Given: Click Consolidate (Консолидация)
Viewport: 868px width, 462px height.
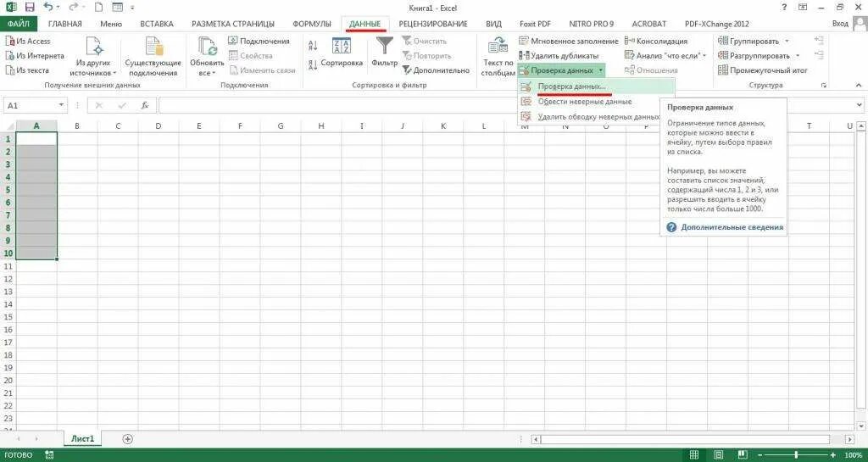Looking at the screenshot, I should pos(655,41).
